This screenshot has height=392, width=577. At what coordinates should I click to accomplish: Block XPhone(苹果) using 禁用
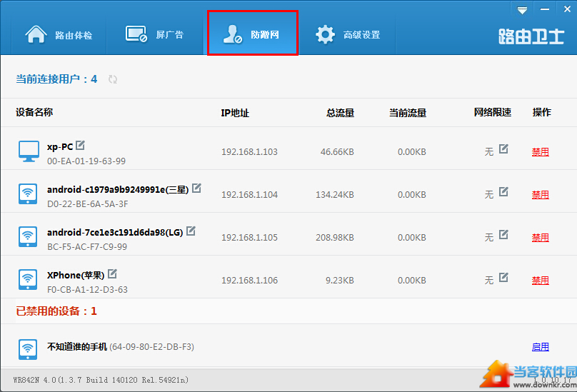540,281
